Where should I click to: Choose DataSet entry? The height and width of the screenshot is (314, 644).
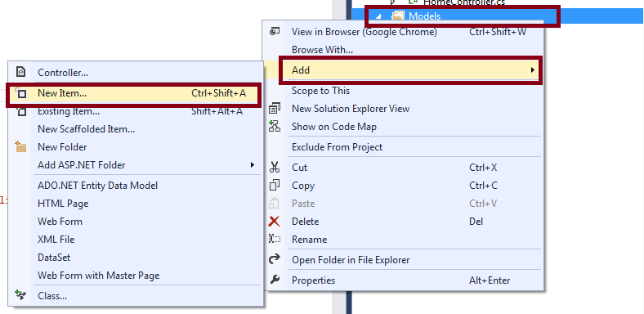pos(54,258)
